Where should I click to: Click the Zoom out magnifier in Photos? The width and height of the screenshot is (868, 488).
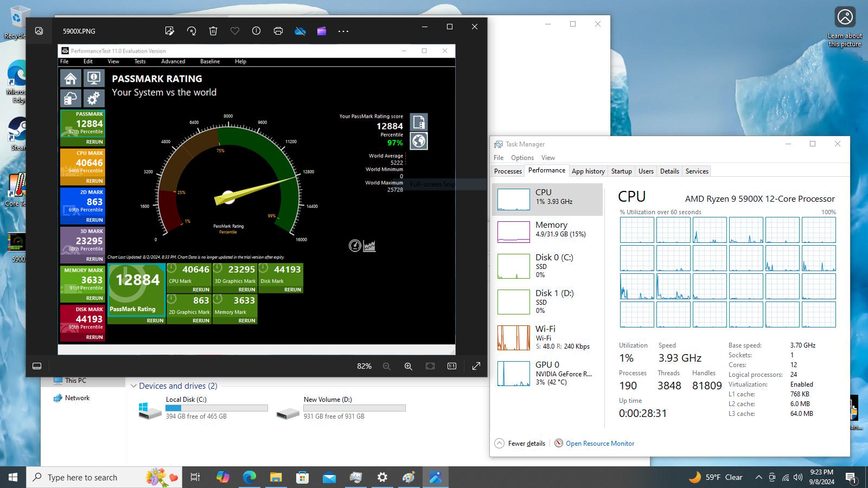tap(387, 366)
